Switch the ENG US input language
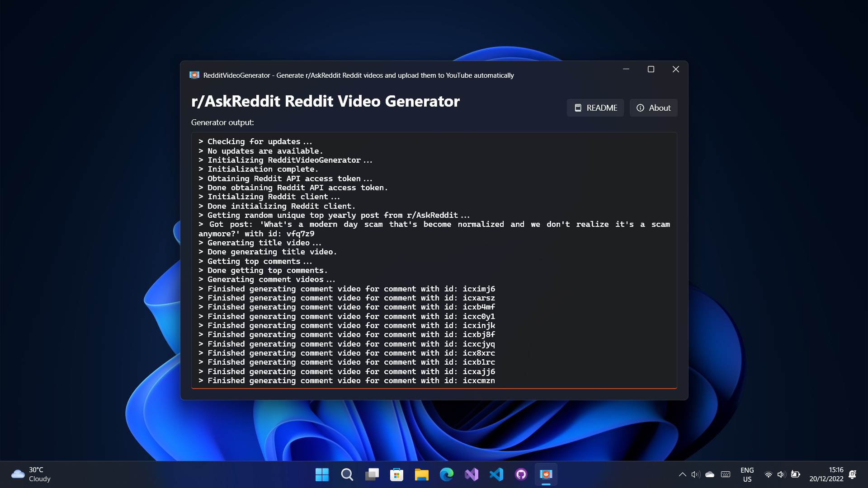Screen dimensions: 868x488 [747, 474]
